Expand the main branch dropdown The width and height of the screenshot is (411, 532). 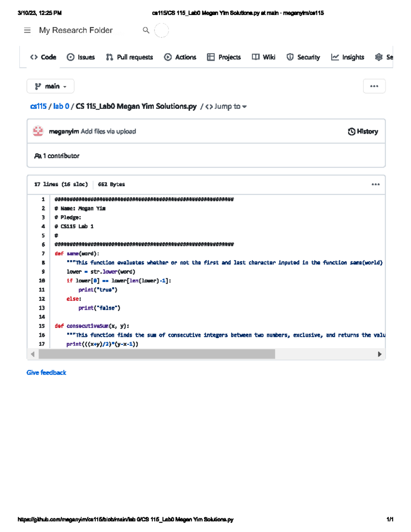pyautogui.click(x=50, y=86)
